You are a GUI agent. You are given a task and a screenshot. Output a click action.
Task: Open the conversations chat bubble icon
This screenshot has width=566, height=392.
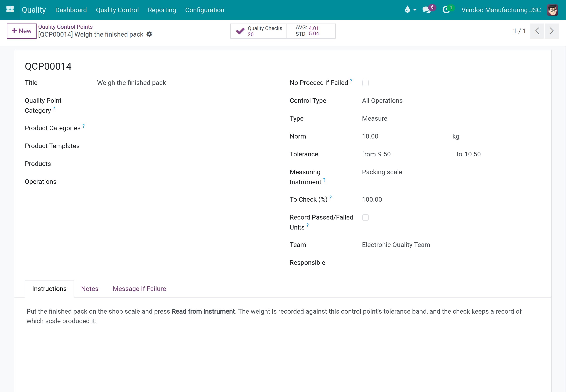pyautogui.click(x=427, y=10)
